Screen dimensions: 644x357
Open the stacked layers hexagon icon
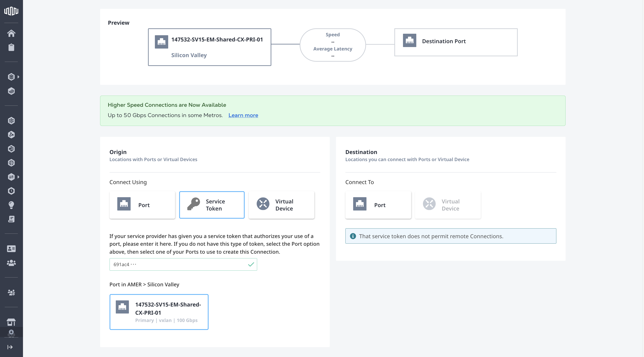point(11,77)
